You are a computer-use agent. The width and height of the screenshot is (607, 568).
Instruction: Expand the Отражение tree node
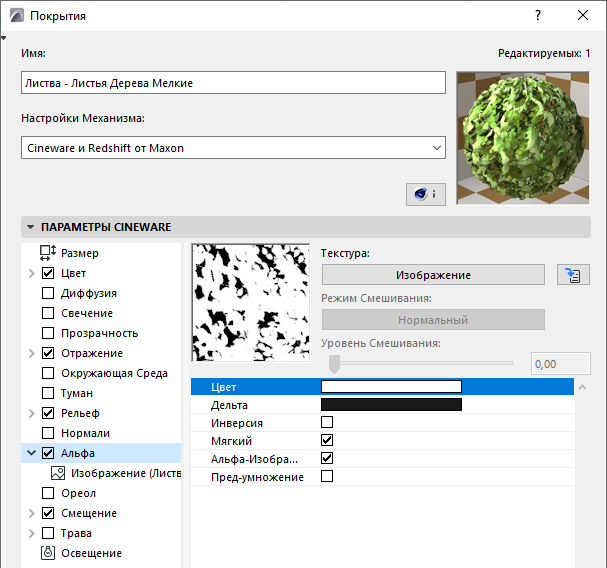pyautogui.click(x=32, y=353)
